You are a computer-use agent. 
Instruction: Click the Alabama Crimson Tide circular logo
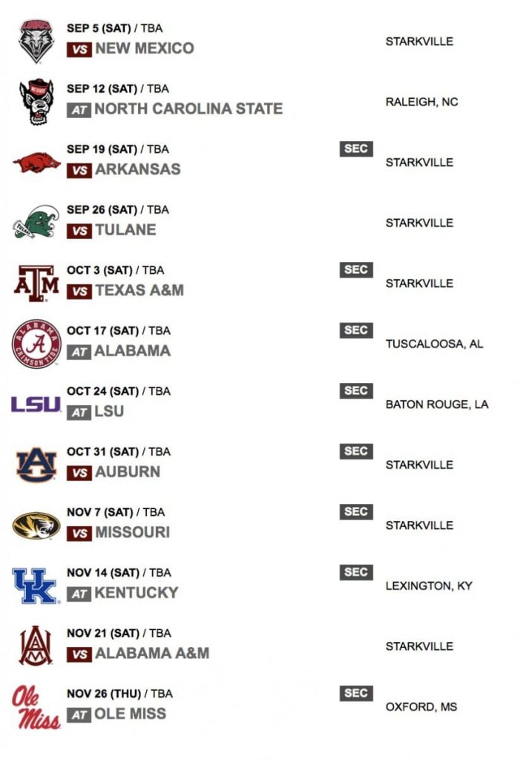click(36, 344)
